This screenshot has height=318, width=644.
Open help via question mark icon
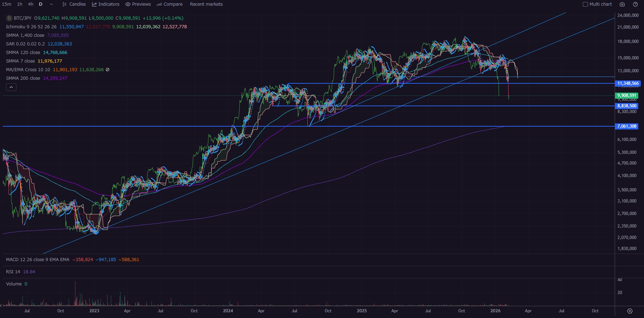tap(635, 4)
